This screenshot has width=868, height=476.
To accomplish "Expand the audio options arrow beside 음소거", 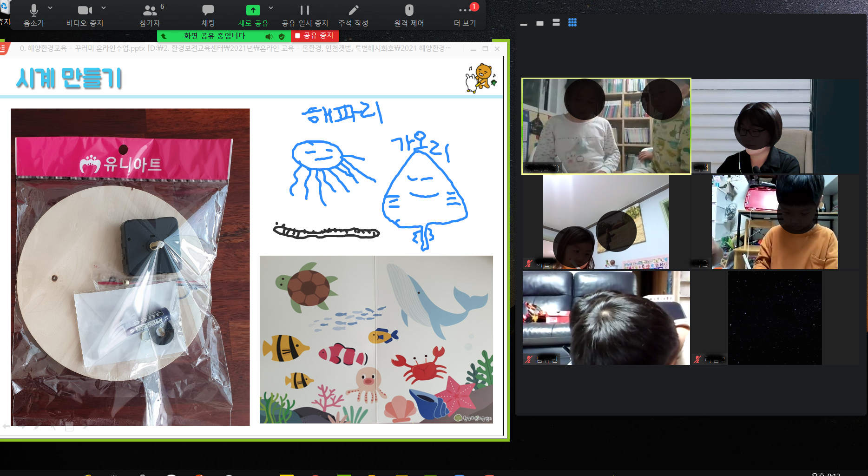I will (50, 8).
